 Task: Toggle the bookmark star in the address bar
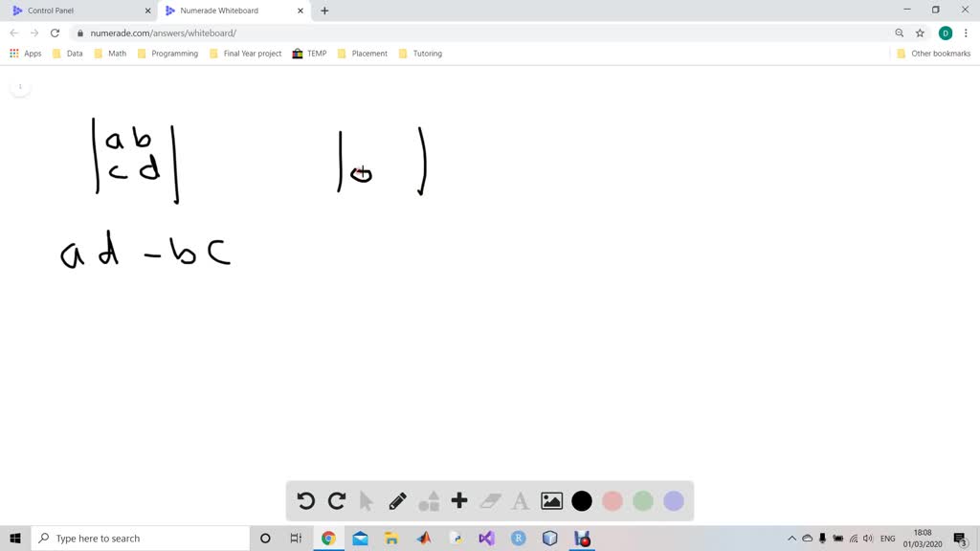pos(920,32)
